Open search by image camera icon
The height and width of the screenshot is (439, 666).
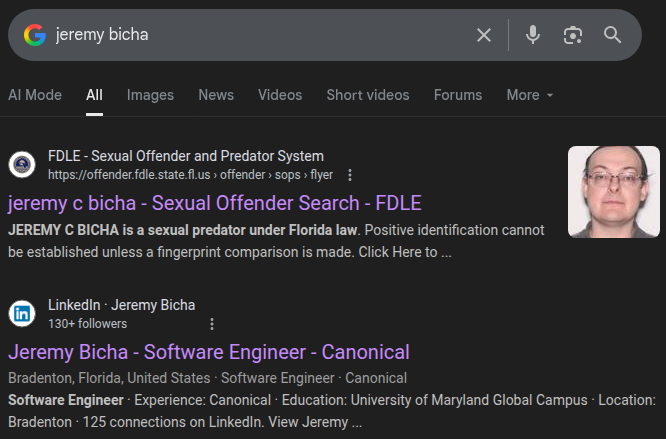pos(573,35)
